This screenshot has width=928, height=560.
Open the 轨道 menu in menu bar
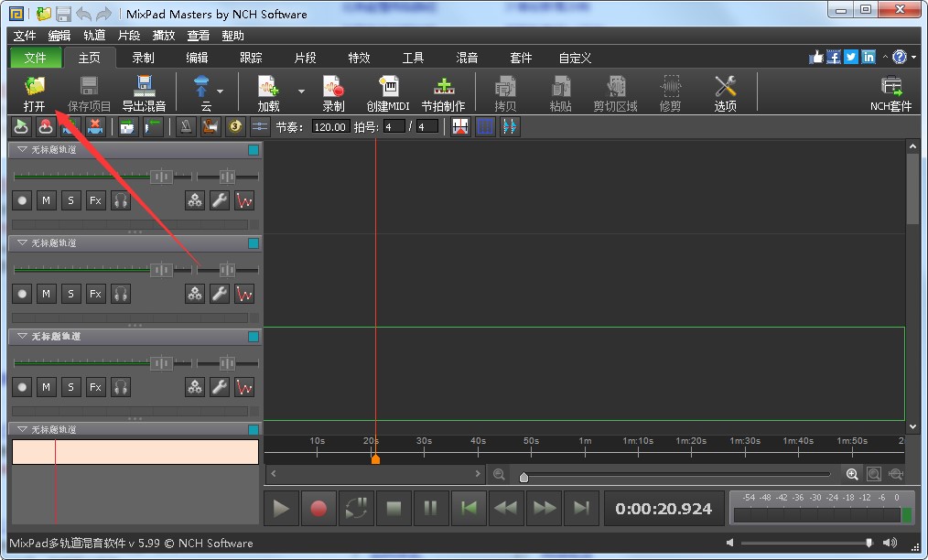[94, 36]
